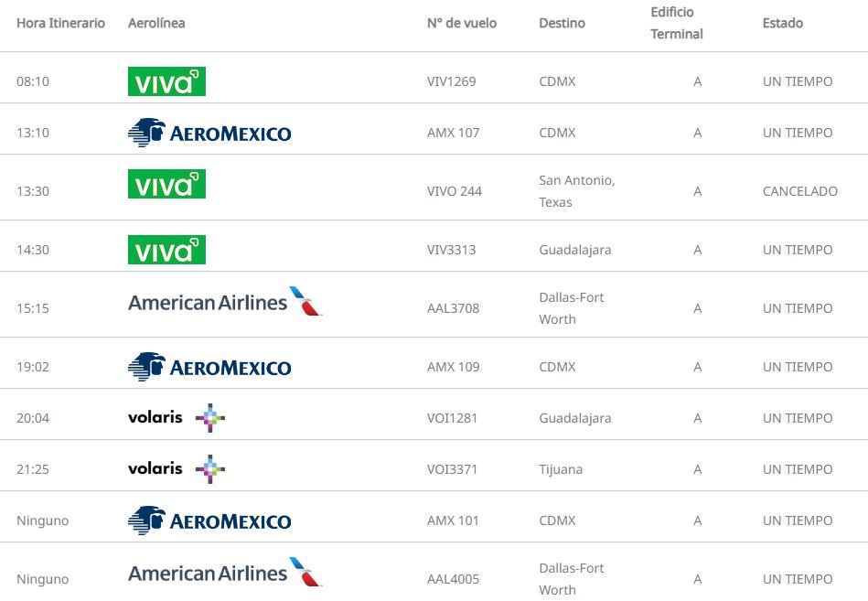
Task: Click the Viva logo on the cancelled flight row
Action: tap(166, 184)
